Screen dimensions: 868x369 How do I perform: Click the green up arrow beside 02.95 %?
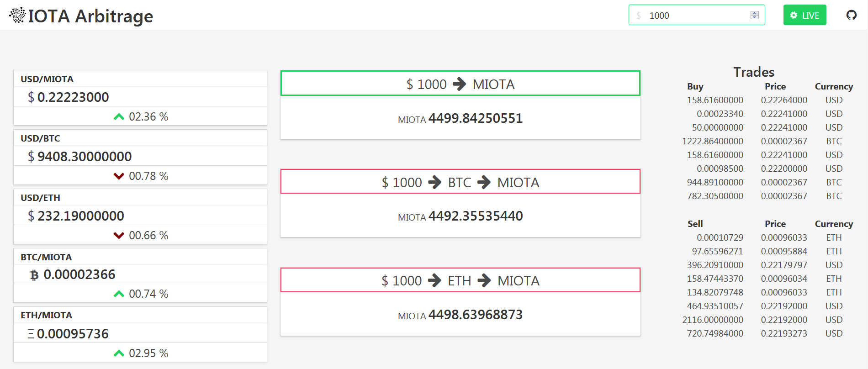click(x=119, y=353)
